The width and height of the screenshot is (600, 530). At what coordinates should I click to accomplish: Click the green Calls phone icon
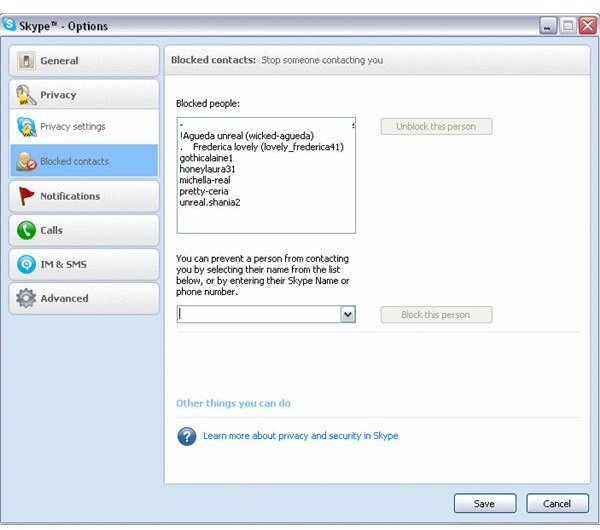click(26, 230)
